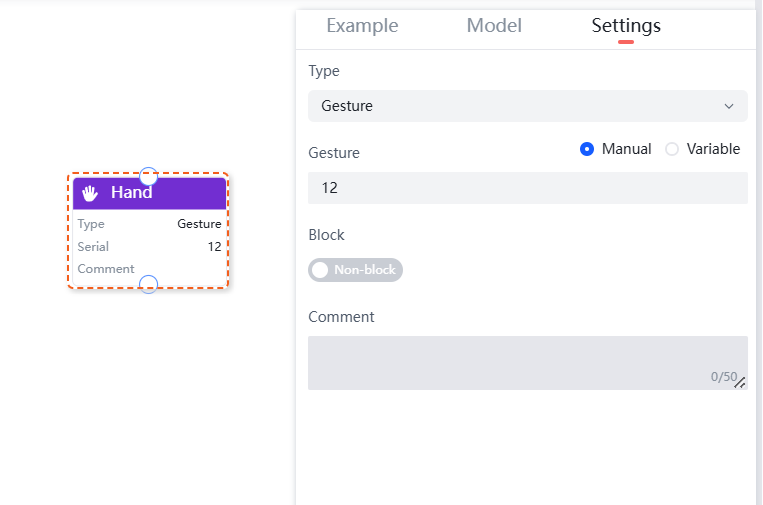Click the Comment box resize handle
This screenshot has width=763, height=505.
point(740,382)
